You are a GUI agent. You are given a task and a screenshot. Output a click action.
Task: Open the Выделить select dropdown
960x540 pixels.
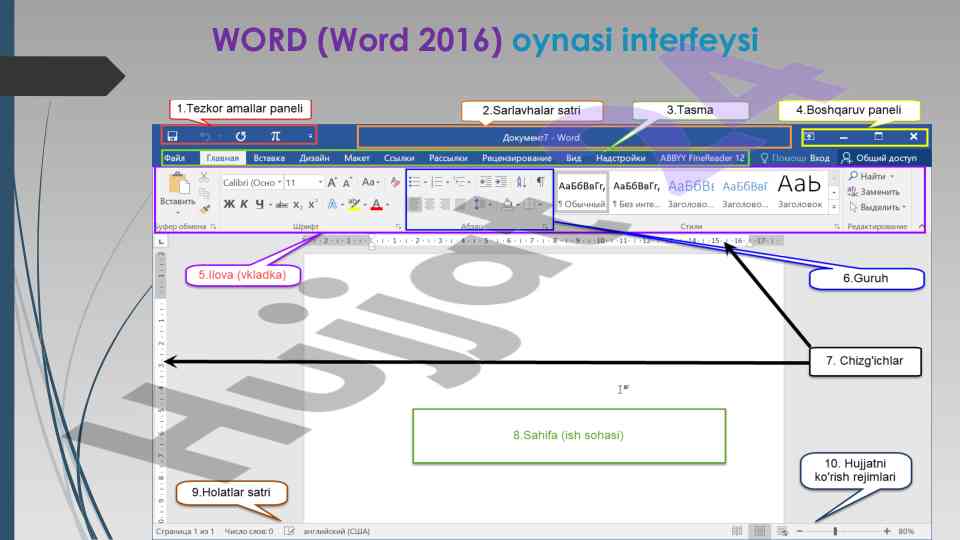click(877, 207)
